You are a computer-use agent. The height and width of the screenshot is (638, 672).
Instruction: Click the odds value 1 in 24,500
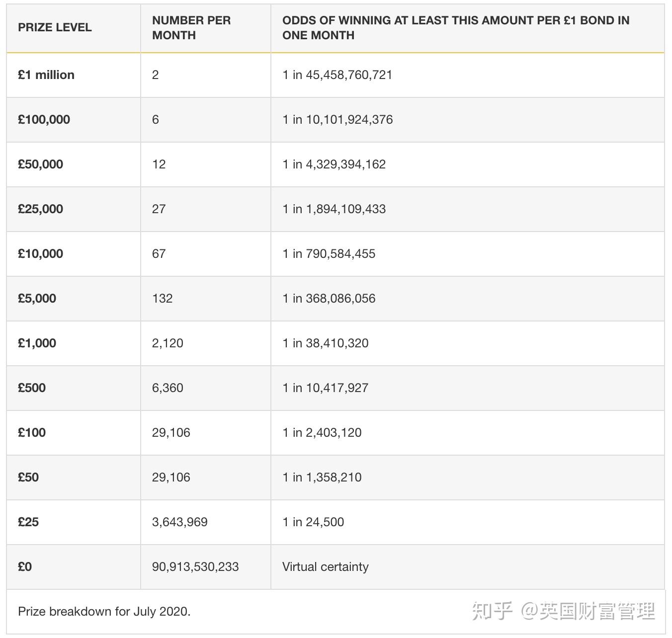click(x=313, y=522)
